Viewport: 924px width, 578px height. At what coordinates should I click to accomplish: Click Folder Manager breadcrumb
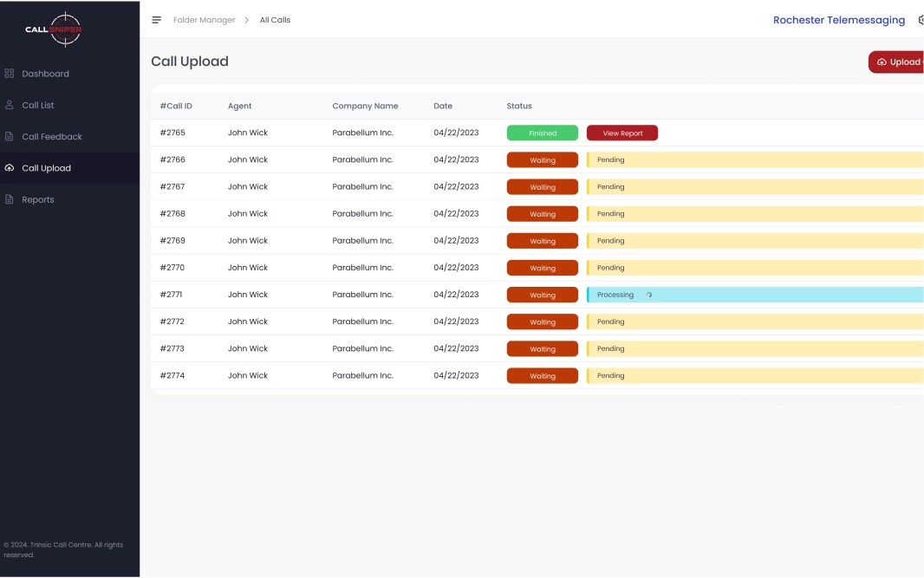204,20
